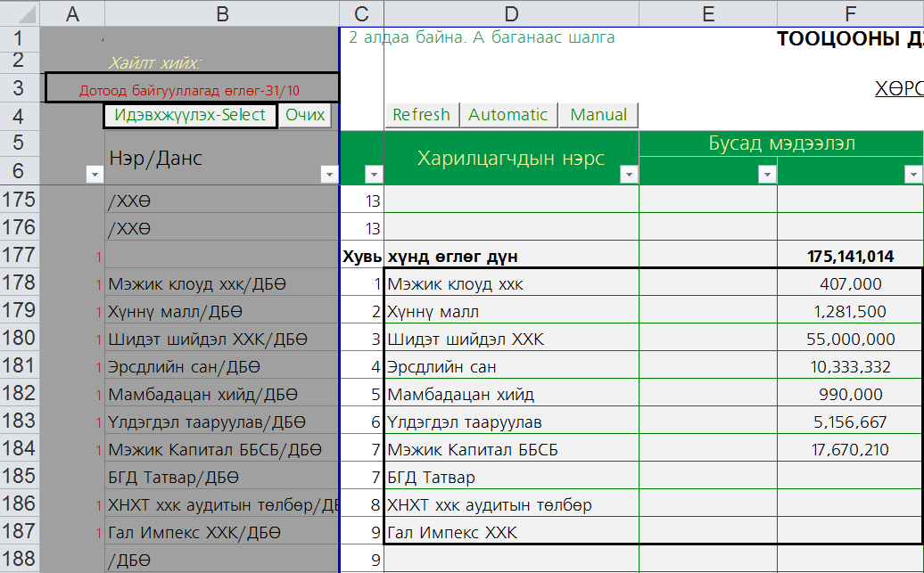Screen dimensions: 924x573
Task: Select row 177 header
Action: pyautogui.click(x=20, y=255)
